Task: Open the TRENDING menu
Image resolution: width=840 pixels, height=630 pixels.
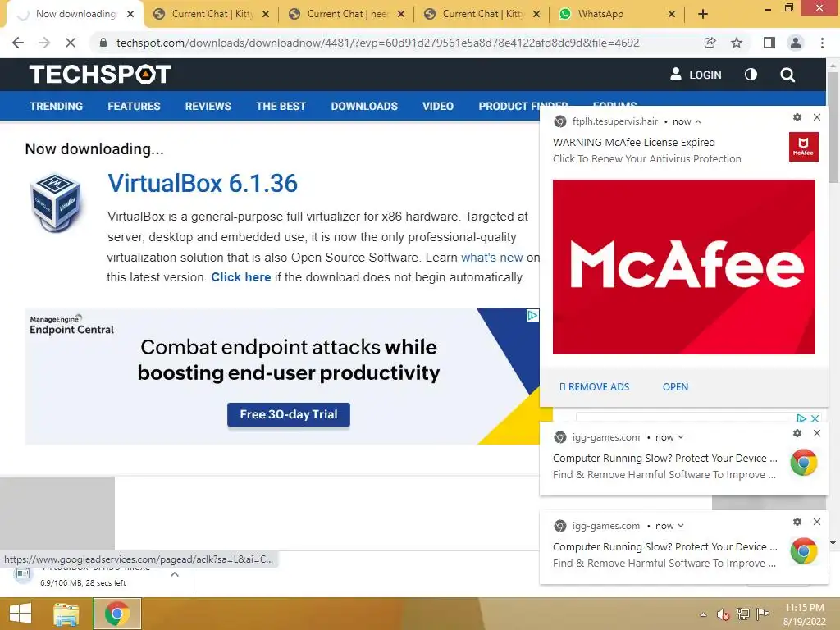Action: pos(57,106)
